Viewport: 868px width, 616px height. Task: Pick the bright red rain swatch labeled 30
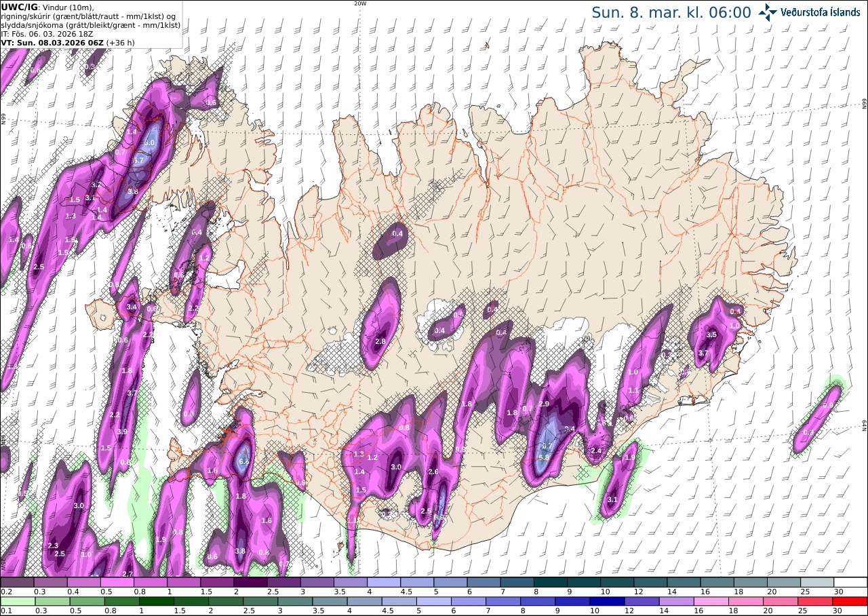click(x=850, y=601)
